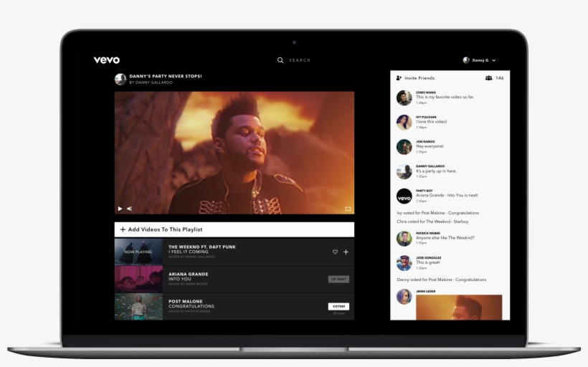Viewport: 588px width, 367px height.
Task: Click the 146 viewers group icon
Action: pos(488,78)
